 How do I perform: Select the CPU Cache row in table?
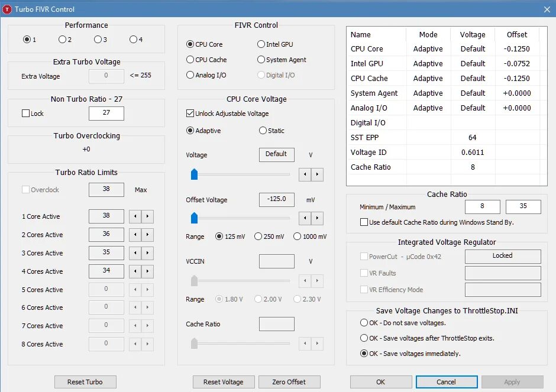click(447, 78)
